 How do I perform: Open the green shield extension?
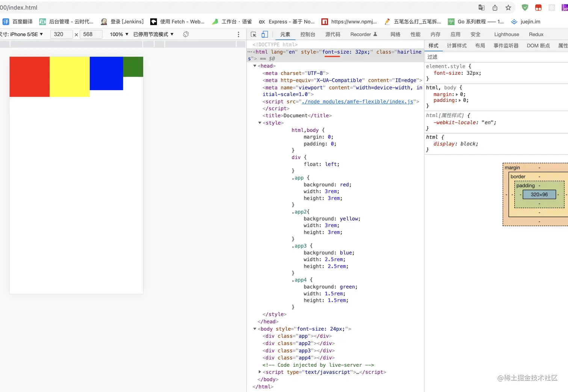click(x=525, y=8)
